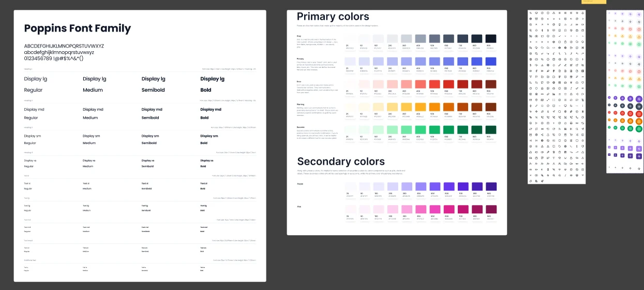
Task: Select the bold-weight 'Display md' sample
Action: (211, 109)
